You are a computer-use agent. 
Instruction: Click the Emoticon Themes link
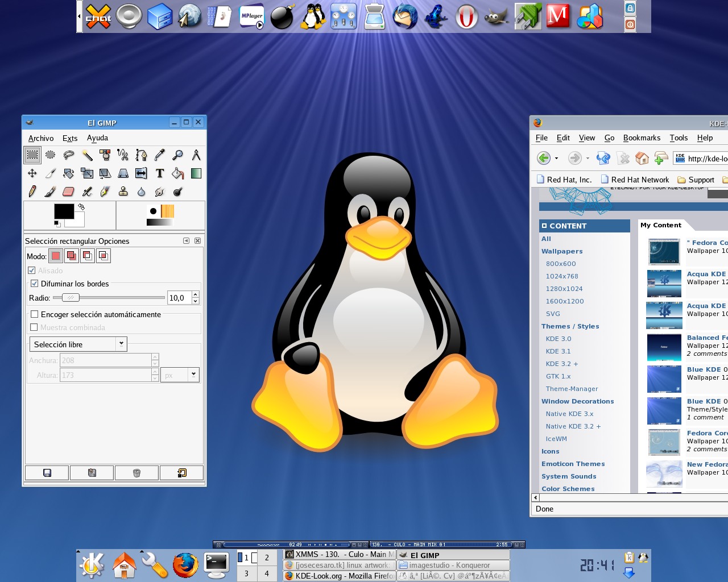573,464
